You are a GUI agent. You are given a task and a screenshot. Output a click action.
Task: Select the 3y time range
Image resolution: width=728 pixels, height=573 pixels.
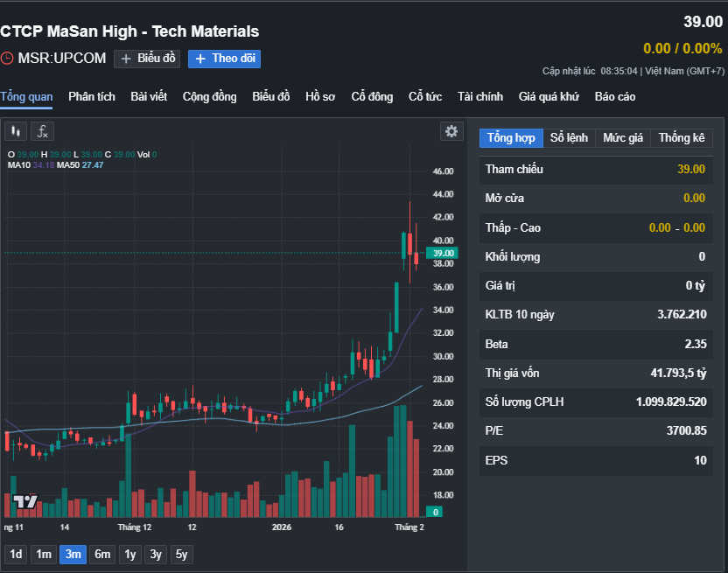tap(156, 555)
